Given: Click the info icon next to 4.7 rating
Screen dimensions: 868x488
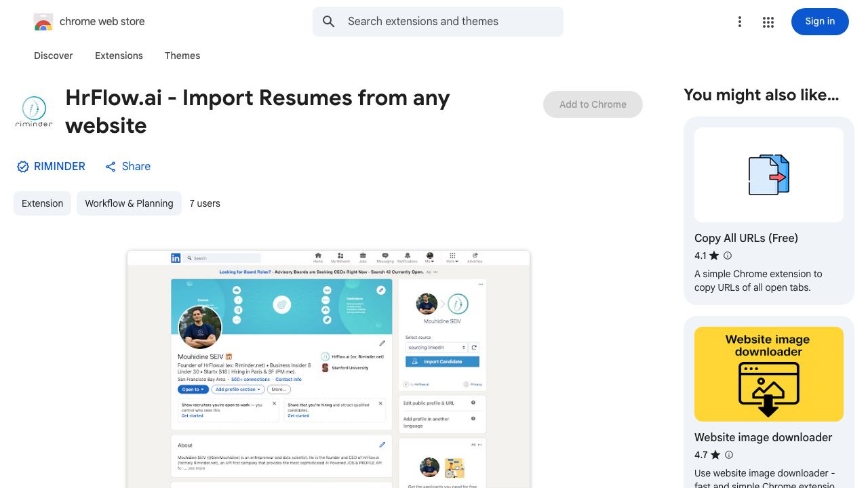Looking at the screenshot, I should pos(729,455).
